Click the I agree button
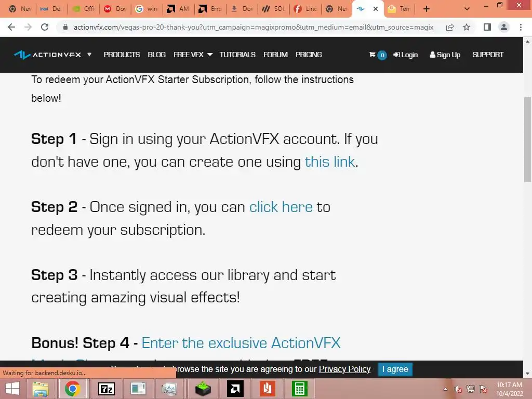 pyautogui.click(x=395, y=369)
